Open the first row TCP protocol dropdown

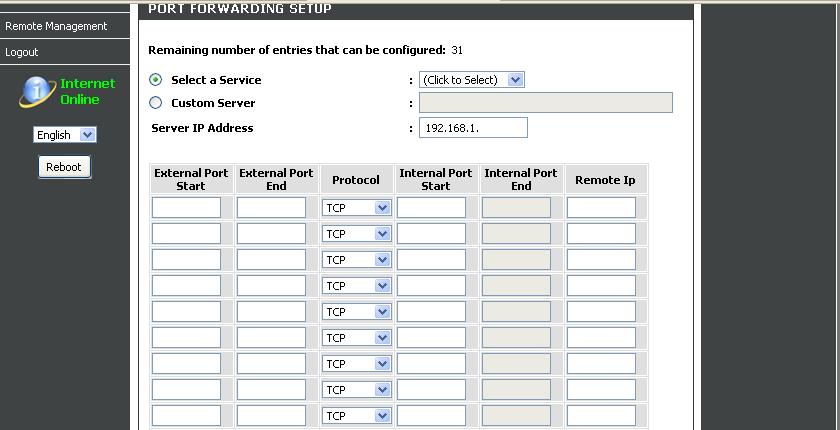[356, 208]
